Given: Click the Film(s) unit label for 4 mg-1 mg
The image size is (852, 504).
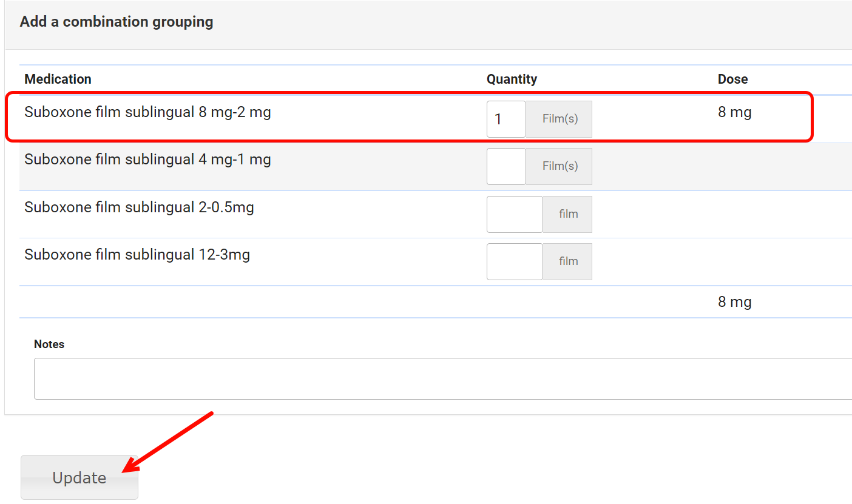Looking at the screenshot, I should point(560,166).
